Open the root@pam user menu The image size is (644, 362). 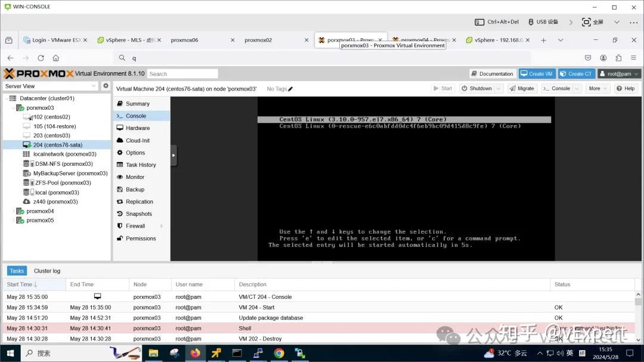tap(620, 73)
